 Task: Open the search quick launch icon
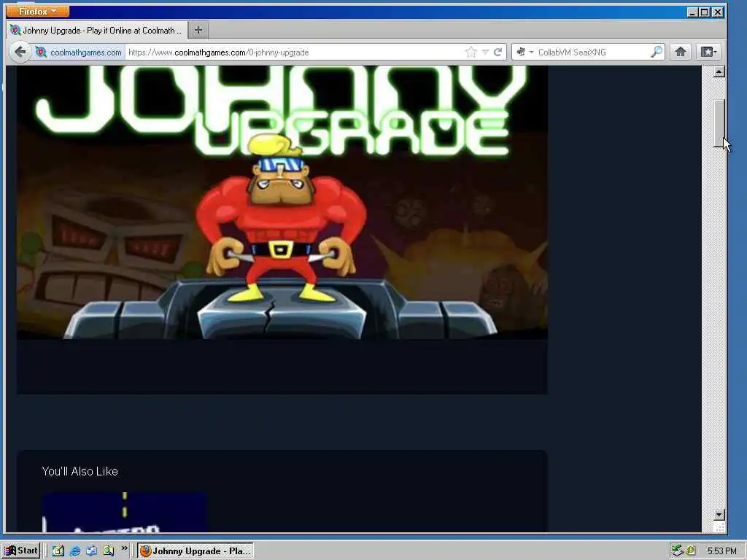pos(108,551)
